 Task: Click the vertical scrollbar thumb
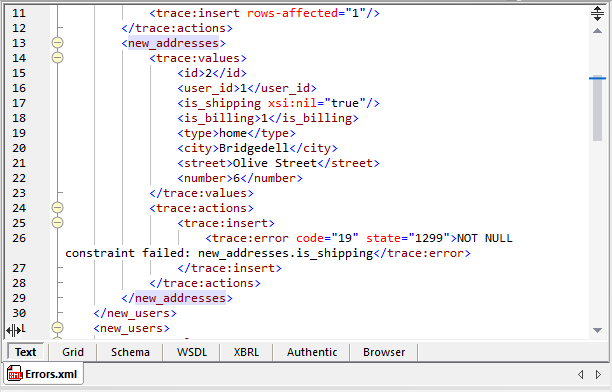click(x=597, y=108)
